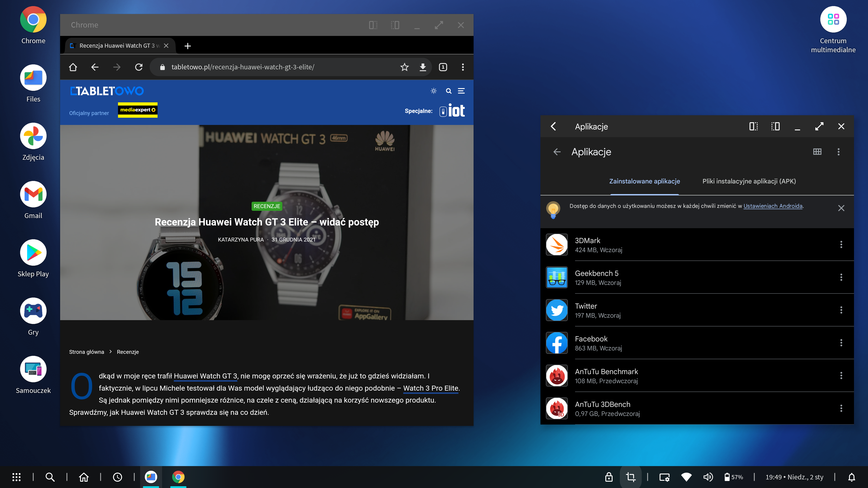Open Gmail desktop shortcut

click(33, 194)
